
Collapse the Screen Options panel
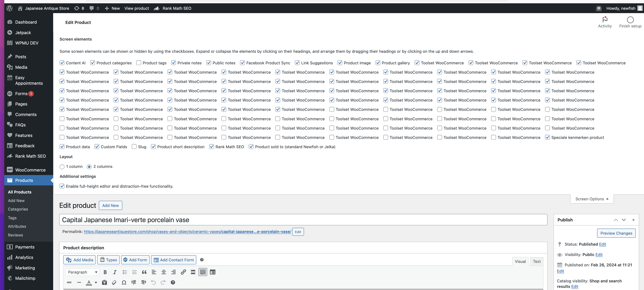pyautogui.click(x=591, y=199)
